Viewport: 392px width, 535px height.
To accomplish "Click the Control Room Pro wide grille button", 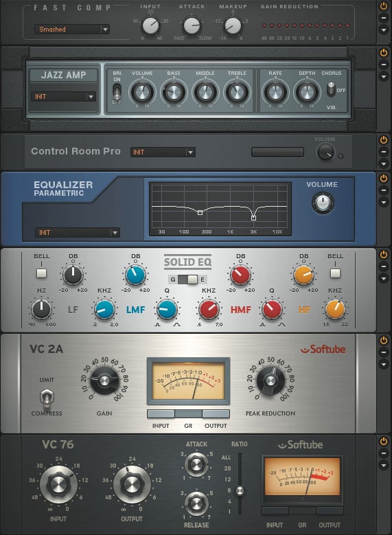I will click(x=277, y=152).
